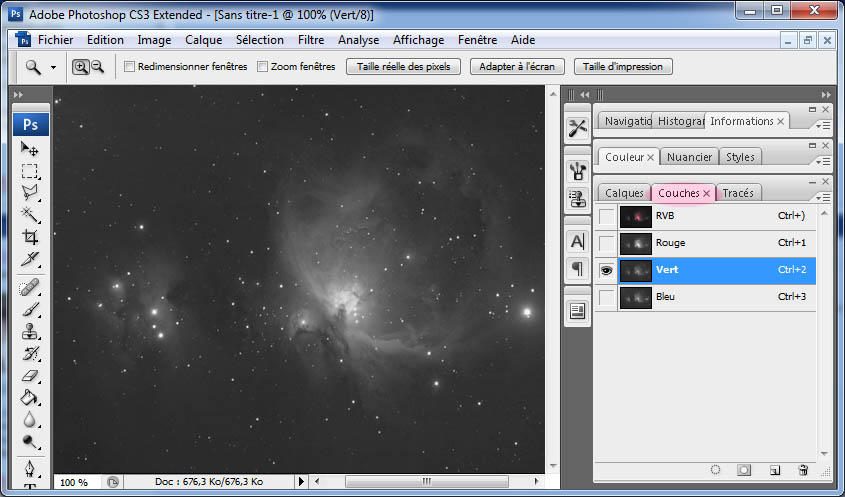Select the Magic Wand tool
The height and width of the screenshot is (497, 845).
pyautogui.click(x=30, y=215)
